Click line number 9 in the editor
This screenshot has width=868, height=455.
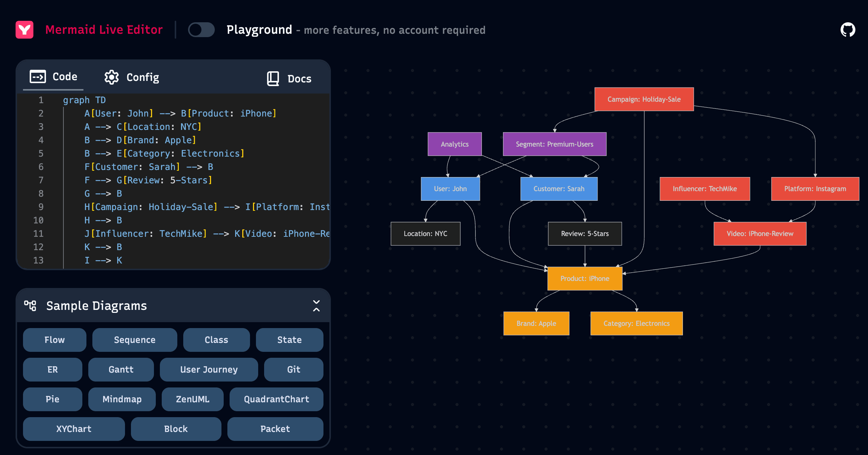point(41,207)
